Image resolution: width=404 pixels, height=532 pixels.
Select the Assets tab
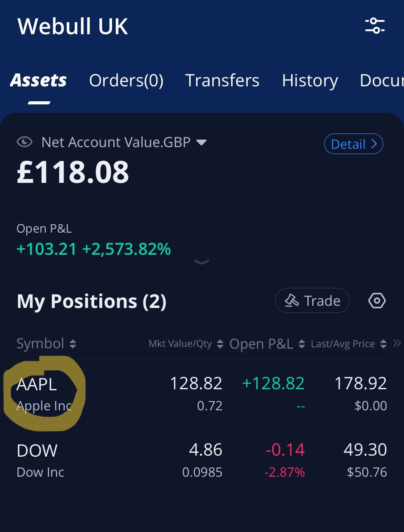pyautogui.click(x=38, y=81)
